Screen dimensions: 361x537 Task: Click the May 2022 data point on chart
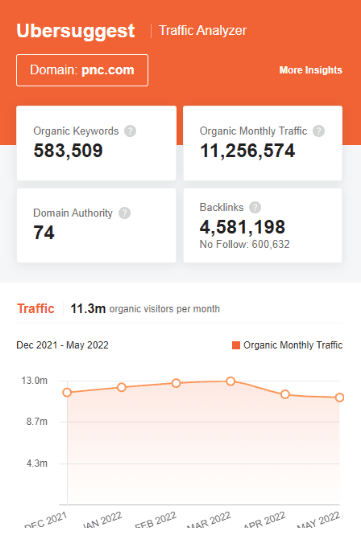pos(339,398)
